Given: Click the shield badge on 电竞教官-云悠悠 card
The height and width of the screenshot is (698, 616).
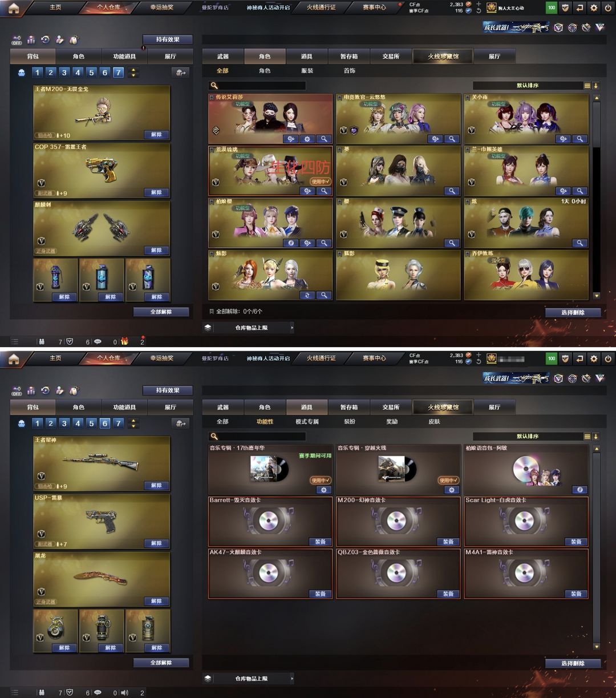Looking at the screenshot, I should 353,130.
